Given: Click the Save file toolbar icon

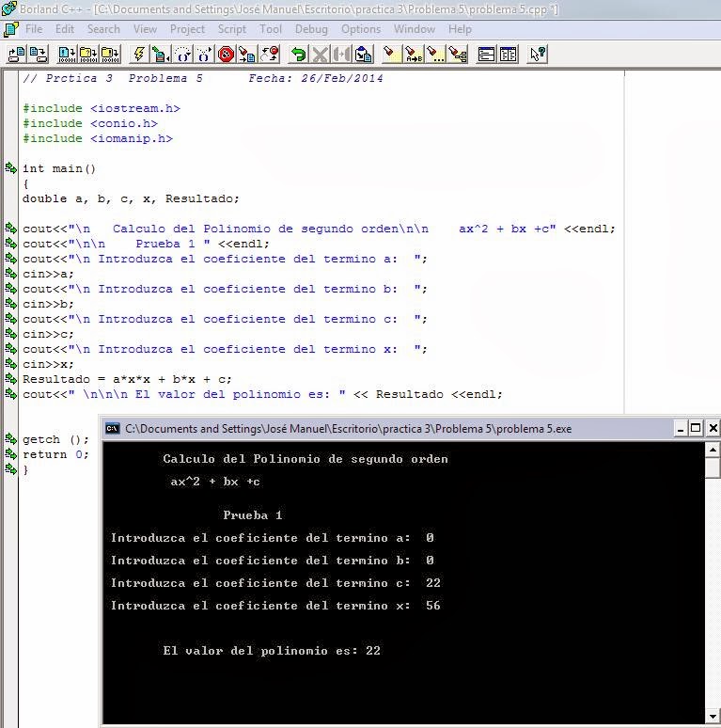Looking at the screenshot, I should (39, 55).
